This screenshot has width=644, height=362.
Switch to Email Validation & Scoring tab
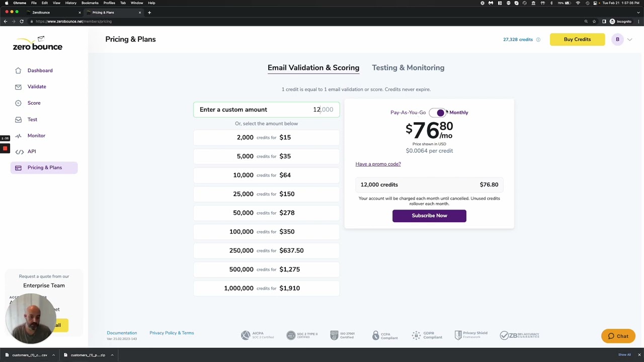tap(313, 68)
